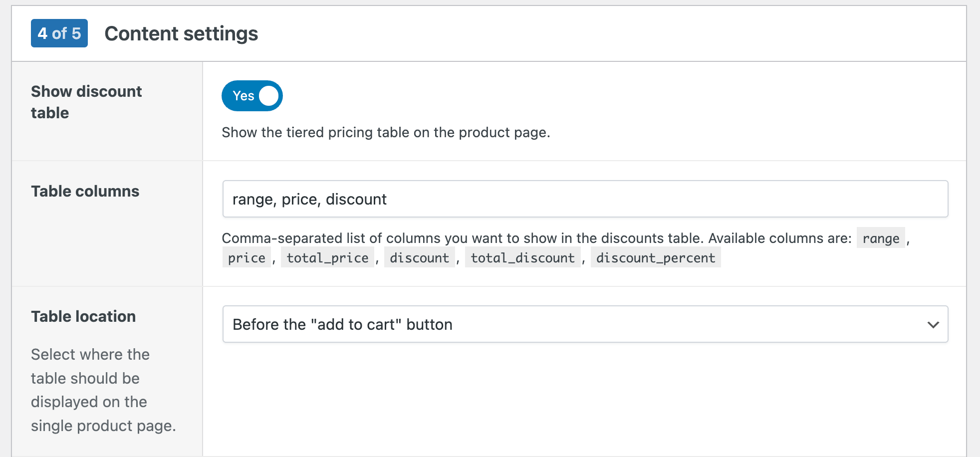Click the 'Table columns' label
Viewport: 980px width, 457px height.
[85, 191]
